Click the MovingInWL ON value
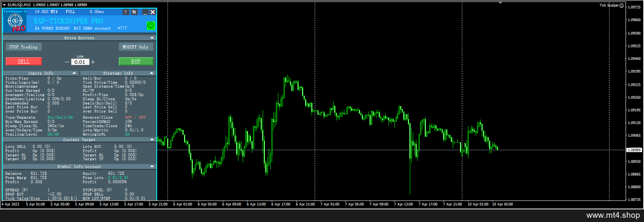Image resolution: width=644 pixels, height=222 pixels. (127, 134)
